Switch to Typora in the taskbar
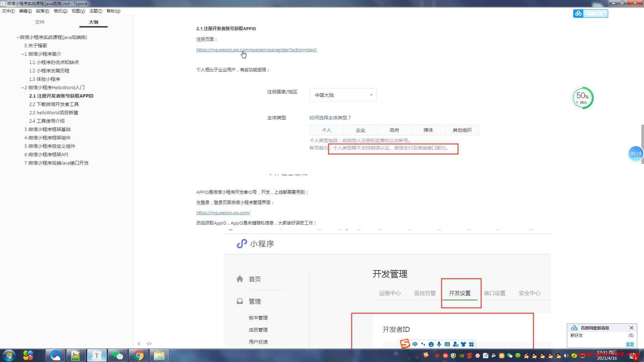The image size is (644, 362). (x=97, y=355)
